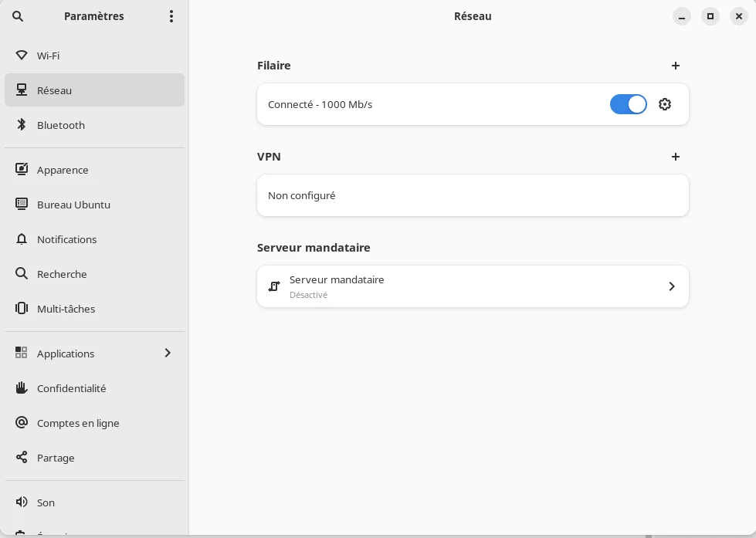This screenshot has width=756, height=538.
Task: Add a VPN with the plus icon
Action: (676, 157)
